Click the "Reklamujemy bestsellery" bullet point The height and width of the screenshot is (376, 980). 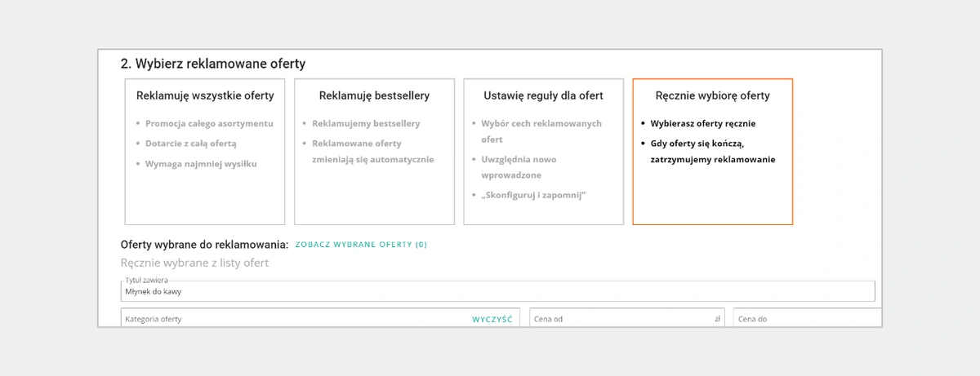[366, 124]
